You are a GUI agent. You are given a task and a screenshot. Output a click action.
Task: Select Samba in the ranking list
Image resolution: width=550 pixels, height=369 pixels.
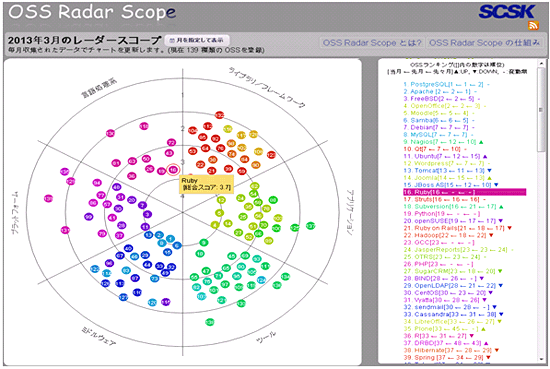click(438, 120)
